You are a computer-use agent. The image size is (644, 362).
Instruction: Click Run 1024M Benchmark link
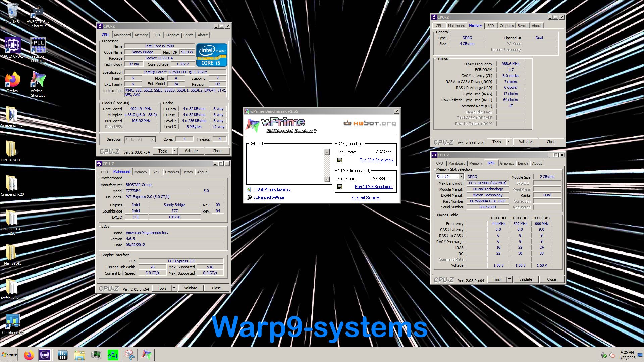(374, 187)
